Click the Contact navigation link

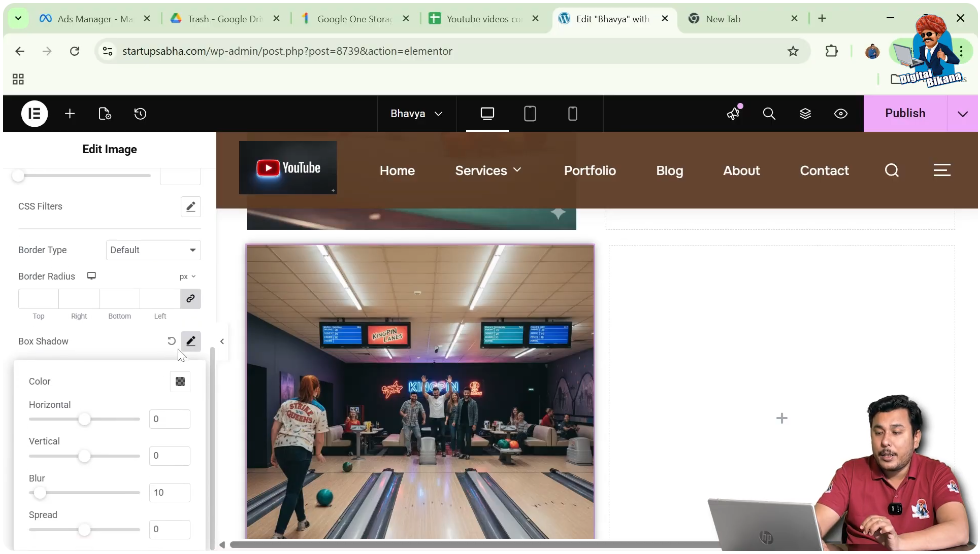(824, 171)
